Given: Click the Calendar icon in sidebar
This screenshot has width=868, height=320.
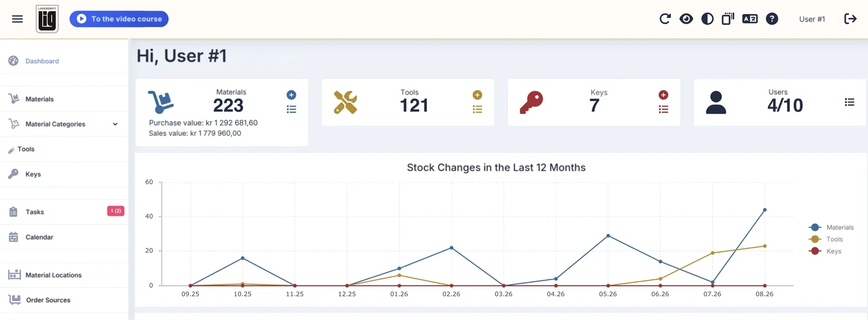Looking at the screenshot, I should (x=14, y=237).
